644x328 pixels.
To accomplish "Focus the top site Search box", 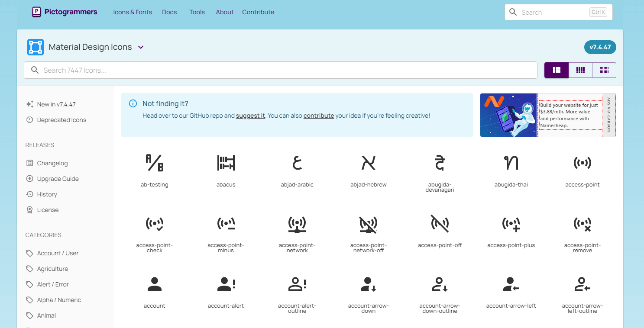I will 559,12.
